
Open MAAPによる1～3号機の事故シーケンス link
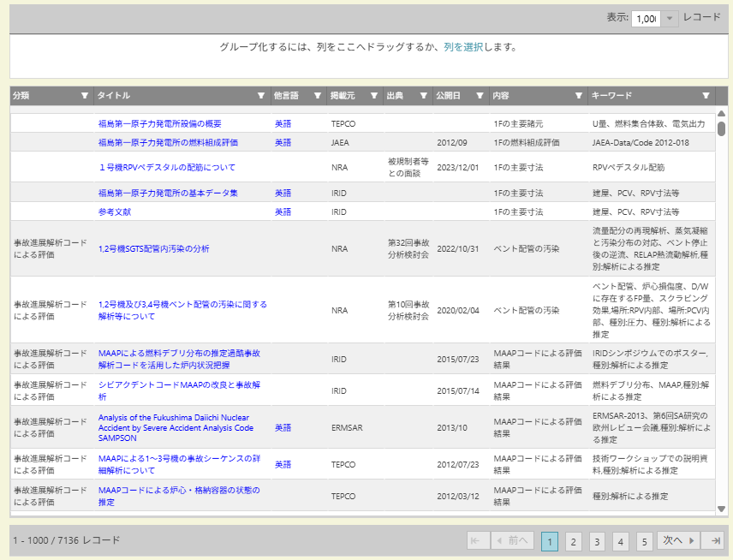(180, 465)
